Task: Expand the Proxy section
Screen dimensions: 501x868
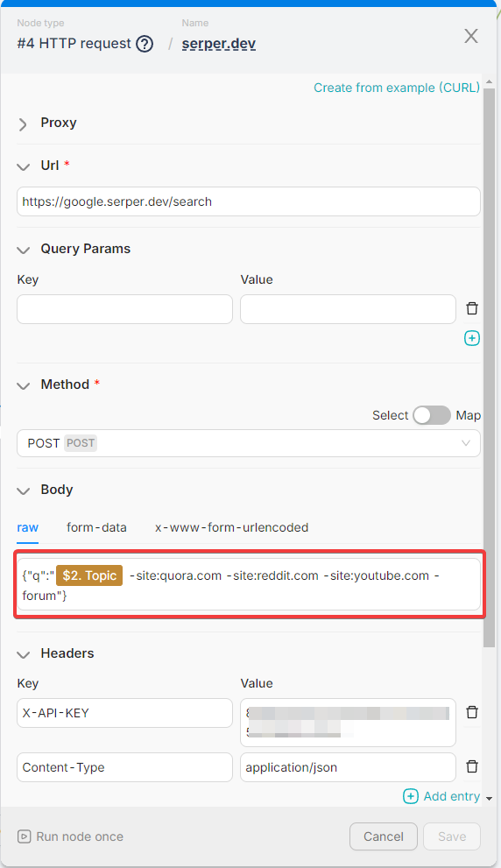Action: tap(23, 124)
